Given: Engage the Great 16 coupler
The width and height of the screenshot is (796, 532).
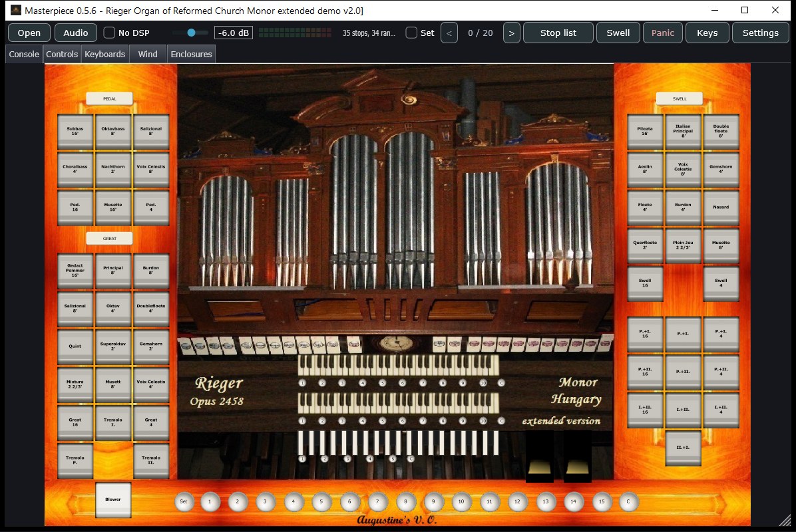Looking at the screenshot, I should 75,422.
